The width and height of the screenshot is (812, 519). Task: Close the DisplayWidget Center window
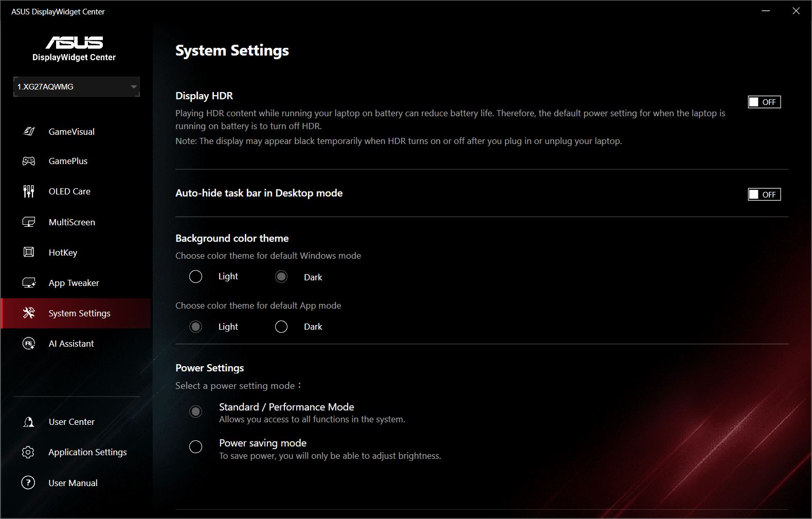click(x=796, y=11)
